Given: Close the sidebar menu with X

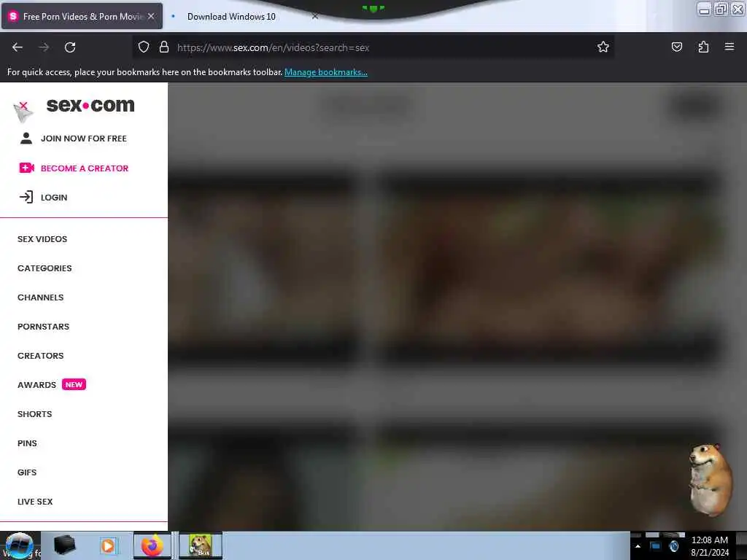Looking at the screenshot, I should point(23,106).
